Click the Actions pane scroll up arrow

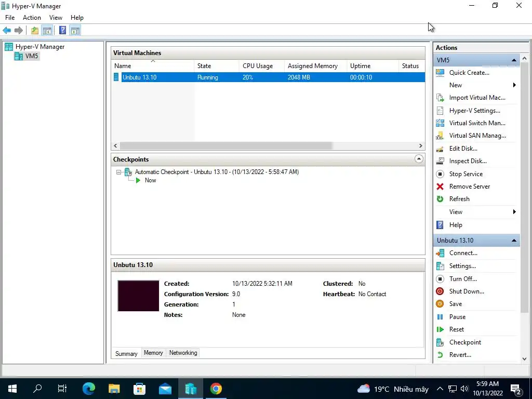(x=525, y=59)
